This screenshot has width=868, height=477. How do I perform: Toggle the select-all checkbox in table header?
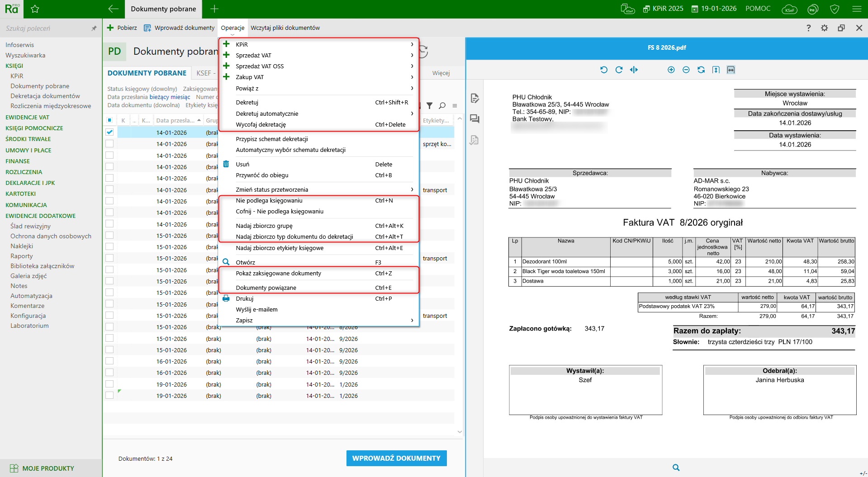[x=109, y=120]
